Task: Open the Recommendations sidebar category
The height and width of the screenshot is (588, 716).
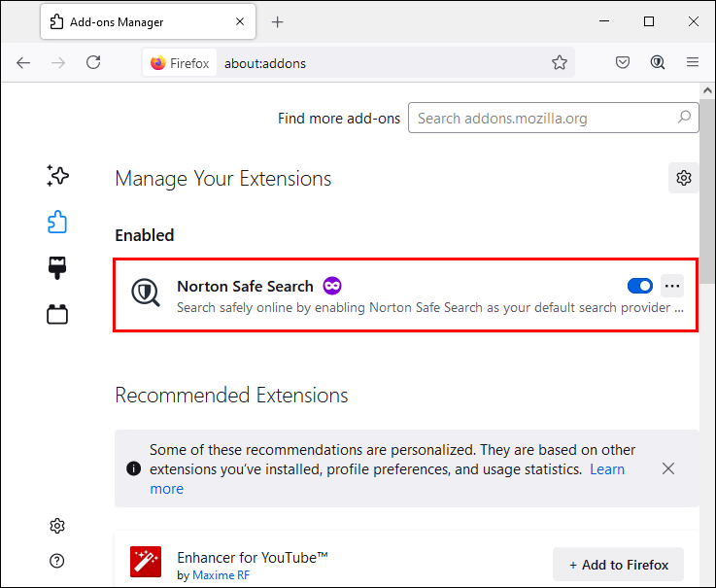Action: tap(57, 176)
